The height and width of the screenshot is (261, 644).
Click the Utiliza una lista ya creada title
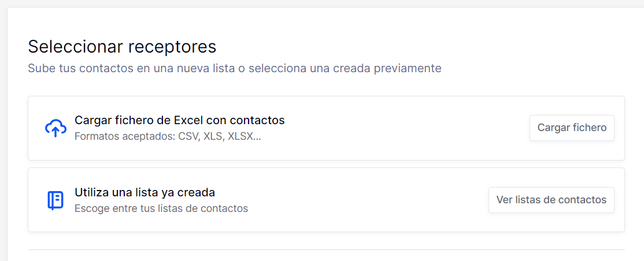click(x=145, y=192)
